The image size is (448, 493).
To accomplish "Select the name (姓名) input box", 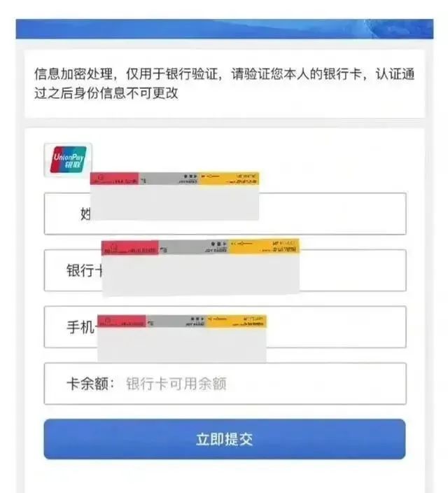I will (329, 214).
